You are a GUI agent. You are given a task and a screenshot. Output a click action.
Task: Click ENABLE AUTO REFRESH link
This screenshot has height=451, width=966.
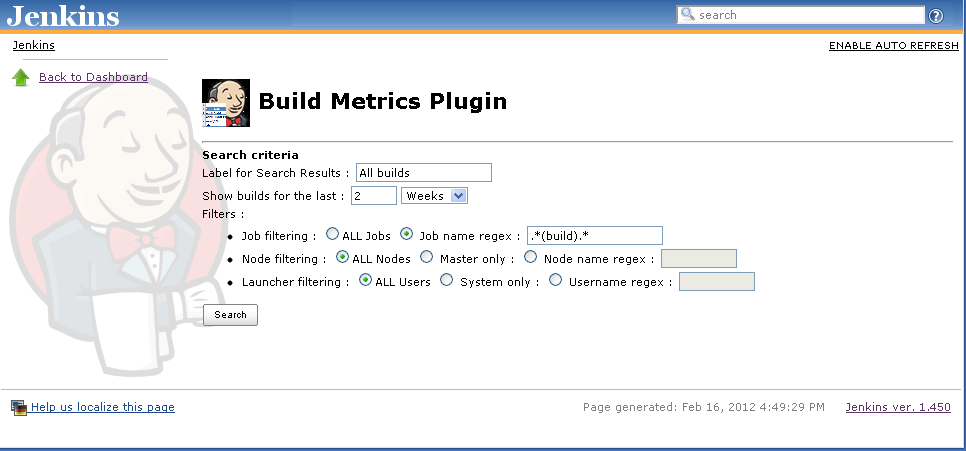pos(894,46)
